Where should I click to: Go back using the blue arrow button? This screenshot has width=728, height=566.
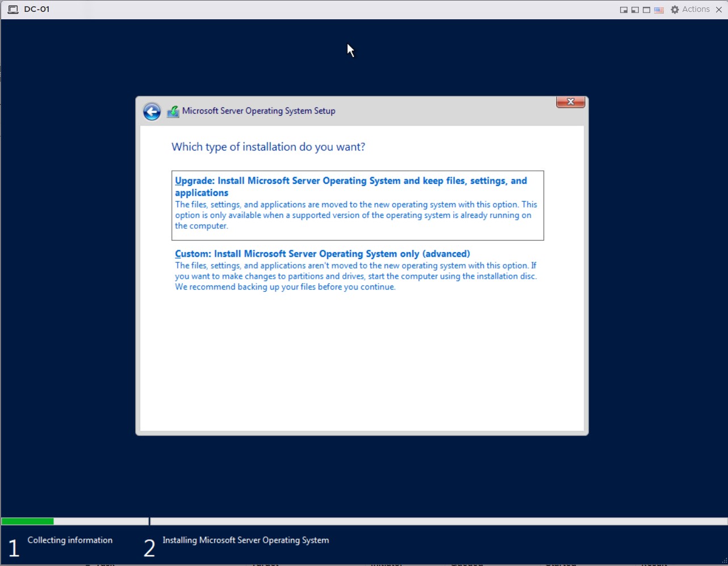(152, 111)
